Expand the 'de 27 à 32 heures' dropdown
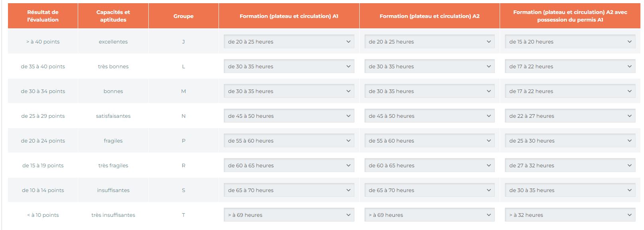Screen dimensions: 644x230 (x=570, y=165)
